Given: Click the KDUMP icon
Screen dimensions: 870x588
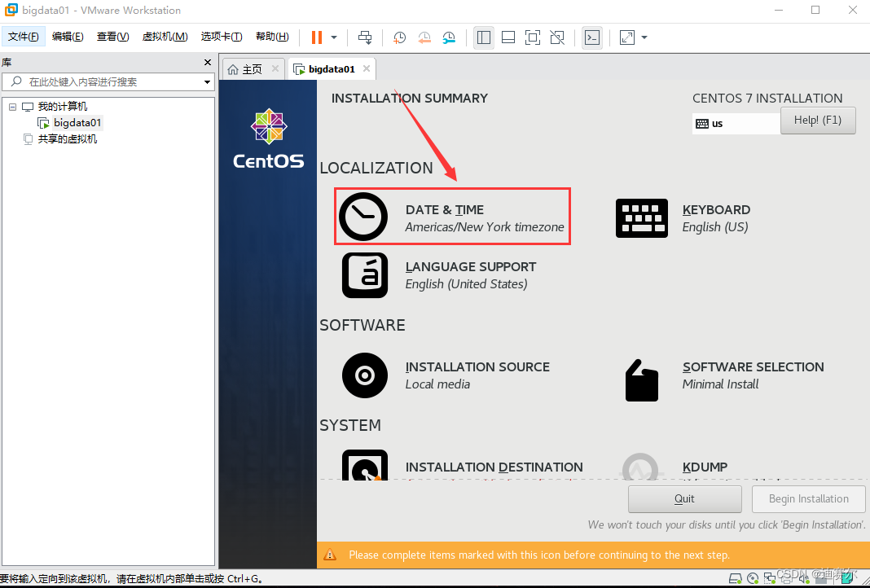Looking at the screenshot, I should click(x=641, y=467).
